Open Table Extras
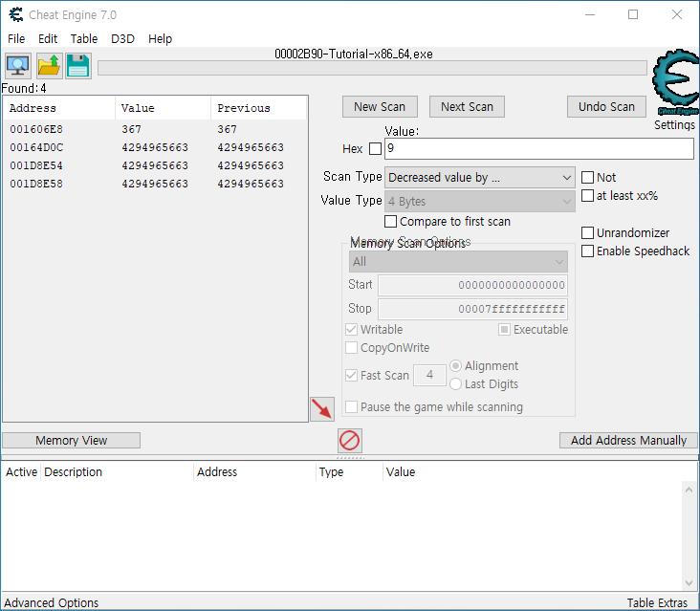This screenshot has width=700, height=611. [x=657, y=603]
